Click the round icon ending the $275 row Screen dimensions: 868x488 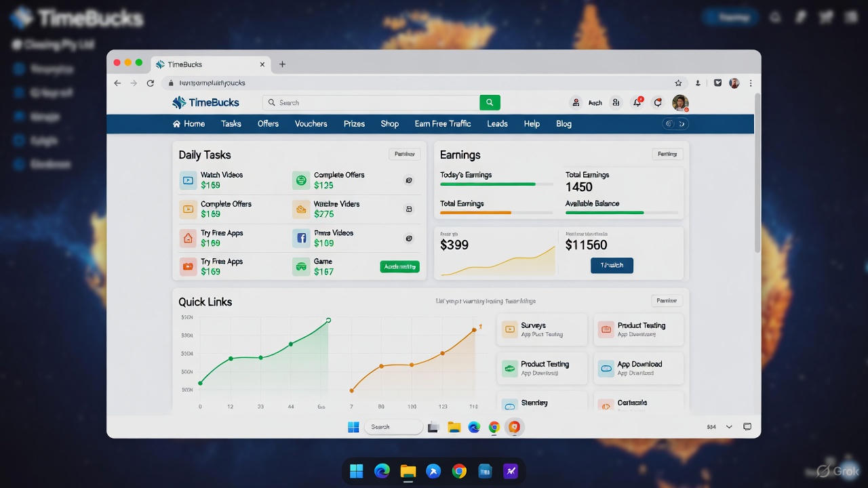click(x=408, y=209)
